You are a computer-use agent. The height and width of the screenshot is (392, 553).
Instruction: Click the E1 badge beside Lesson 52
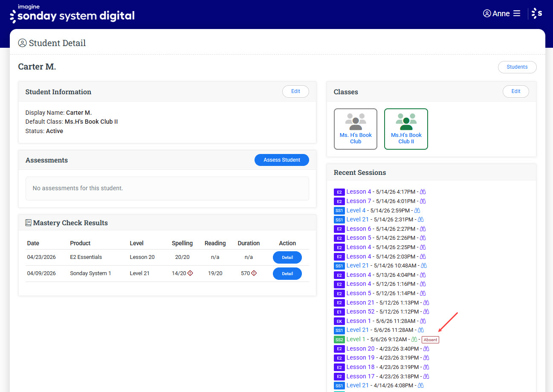[x=339, y=312]
